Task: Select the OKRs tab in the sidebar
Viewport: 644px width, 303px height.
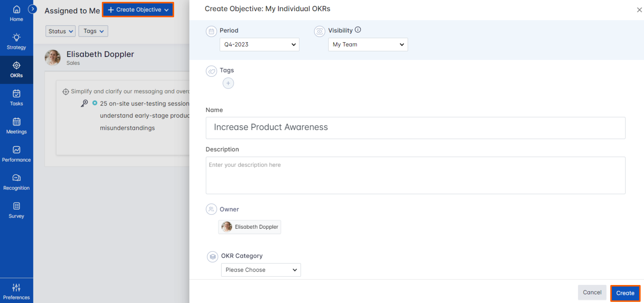Action: [16, 70]
